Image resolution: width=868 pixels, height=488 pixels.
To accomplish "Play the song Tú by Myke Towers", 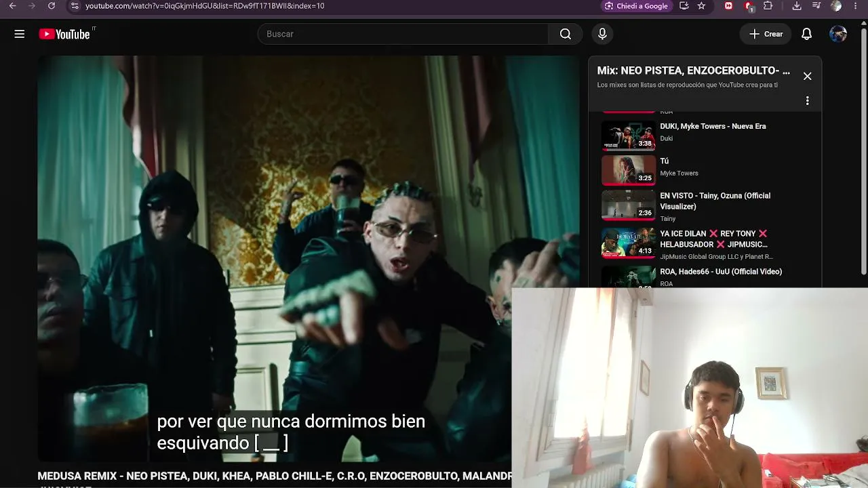I will (665, 161).
